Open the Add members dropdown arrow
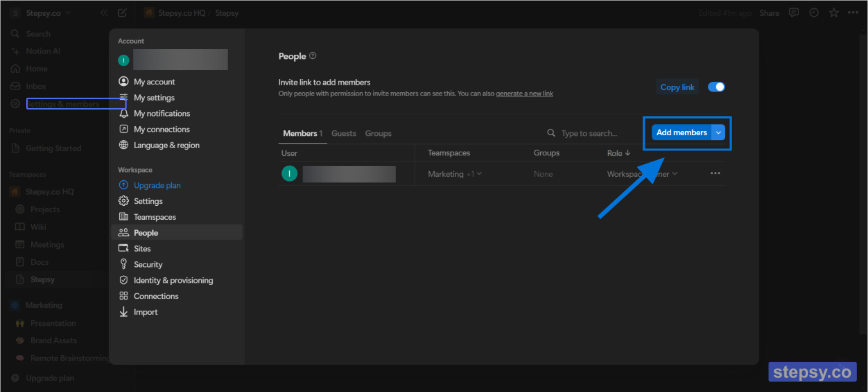The width and height of the screenshot is (868, 392). point(718,132)
